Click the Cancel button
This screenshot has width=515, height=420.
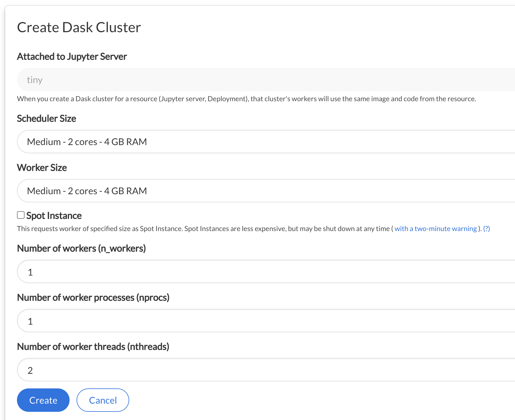(103, 400)
